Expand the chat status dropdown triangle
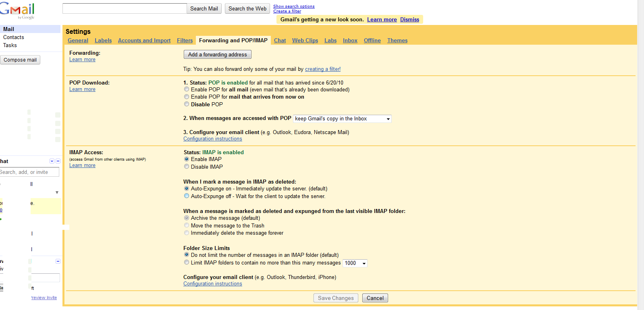Screen dimensions: 644x310 57,192
